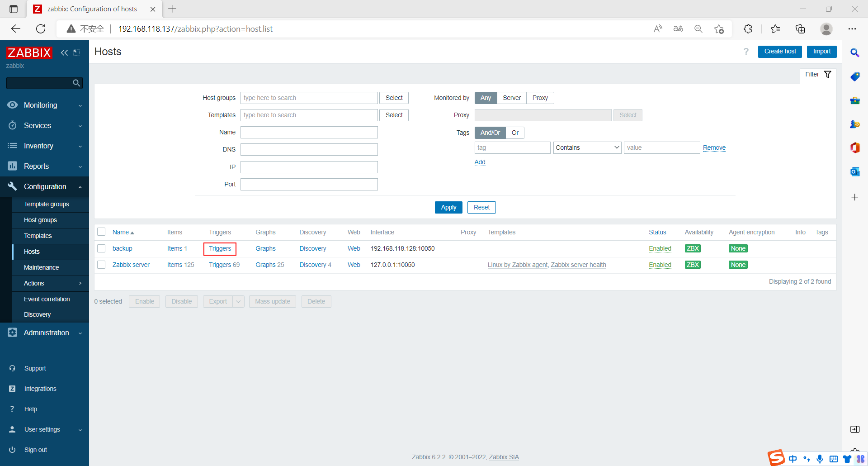The image size is (868, 466).
Task: Toggle select-all hosts checkbox in header
Action: click(x=101, y=232)
